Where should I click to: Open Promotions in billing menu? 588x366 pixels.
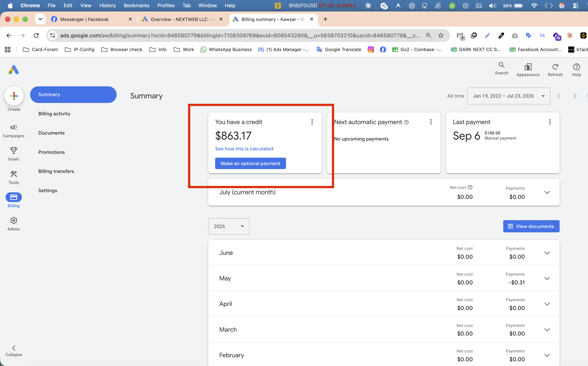click(x=51, y=152)
